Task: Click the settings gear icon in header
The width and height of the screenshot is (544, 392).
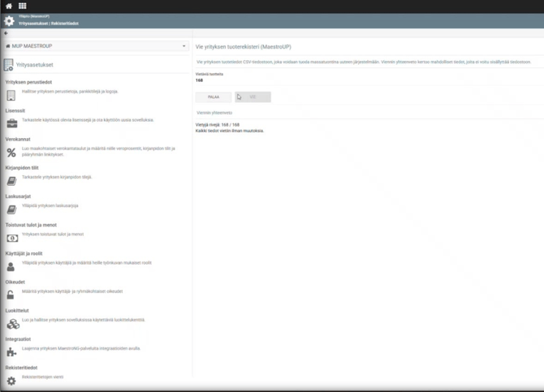Action: click(9, 21)
